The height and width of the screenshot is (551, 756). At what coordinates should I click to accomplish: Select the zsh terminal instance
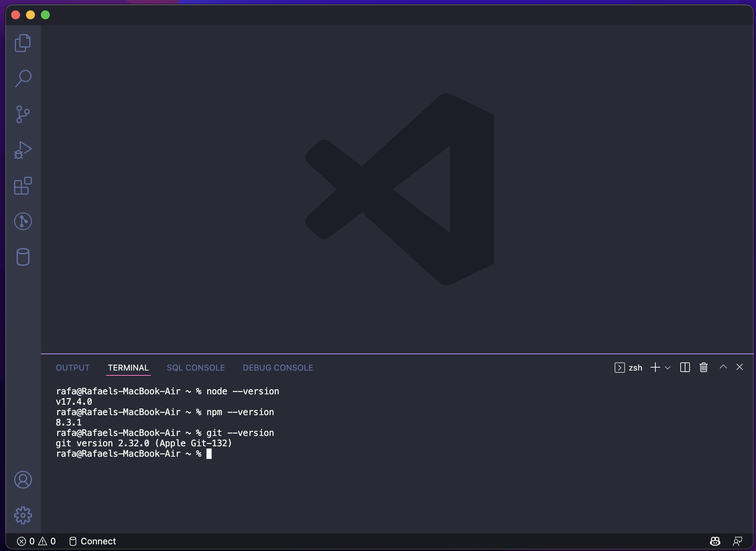[628, 368]
